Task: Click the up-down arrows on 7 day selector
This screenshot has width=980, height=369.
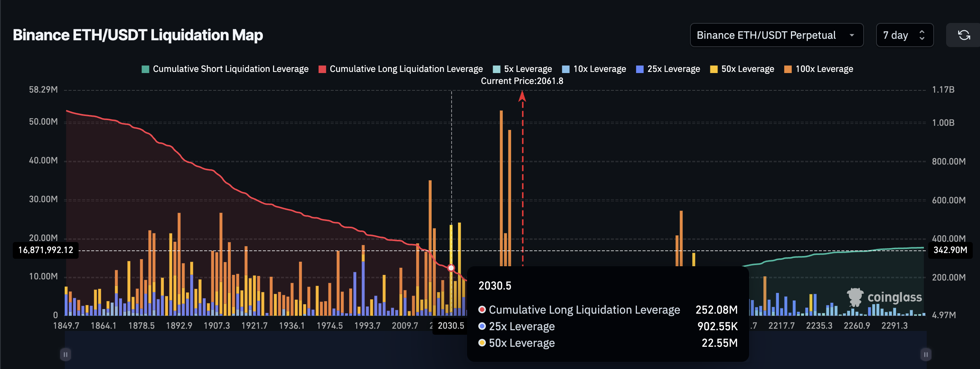Action: 922,35
